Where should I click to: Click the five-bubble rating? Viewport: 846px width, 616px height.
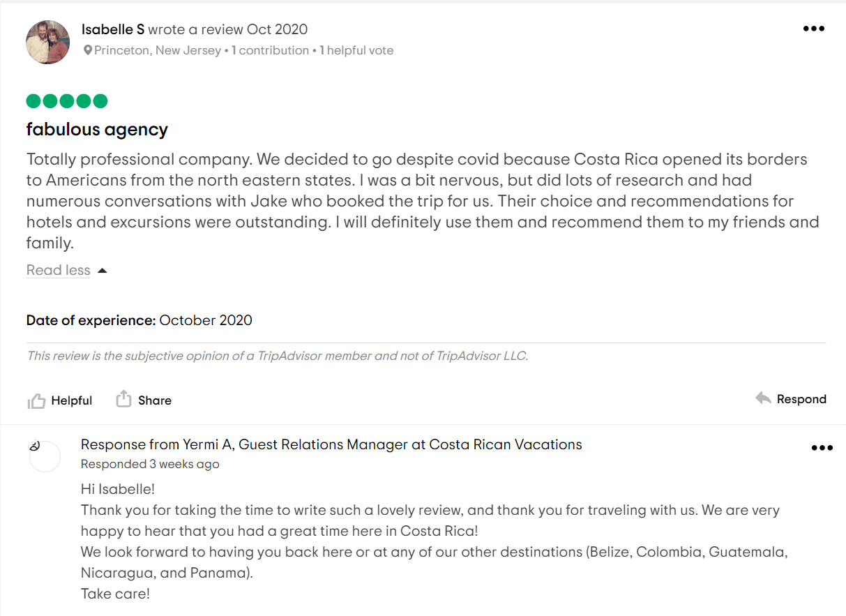(67, 101)
